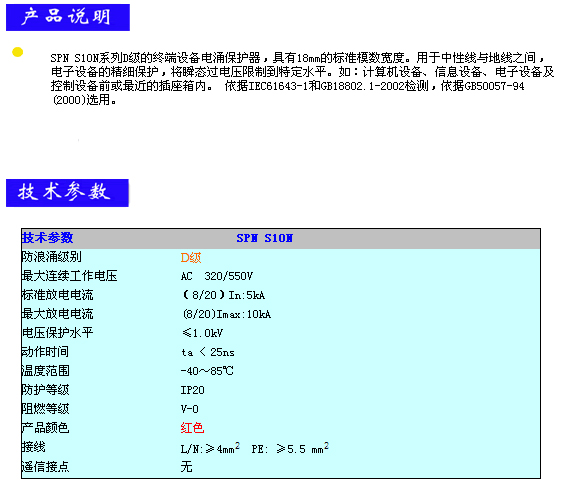Image resolution: width=561 pixels, height=481 pixels.
Task: Click the V-0 flame rating value
Action: (190, 409)
